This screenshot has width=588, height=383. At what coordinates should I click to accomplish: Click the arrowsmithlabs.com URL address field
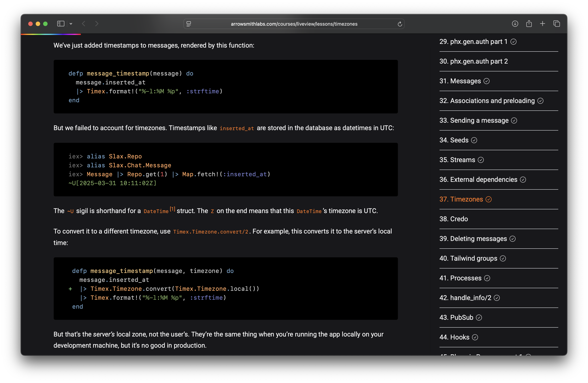coord(294,24)
